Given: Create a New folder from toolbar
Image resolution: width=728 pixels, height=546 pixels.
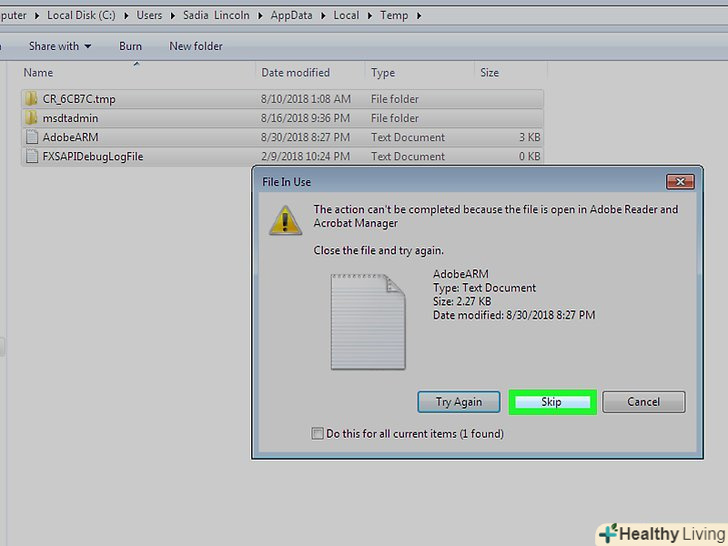Looking at the screenshot, I should (x=196, y=46).
